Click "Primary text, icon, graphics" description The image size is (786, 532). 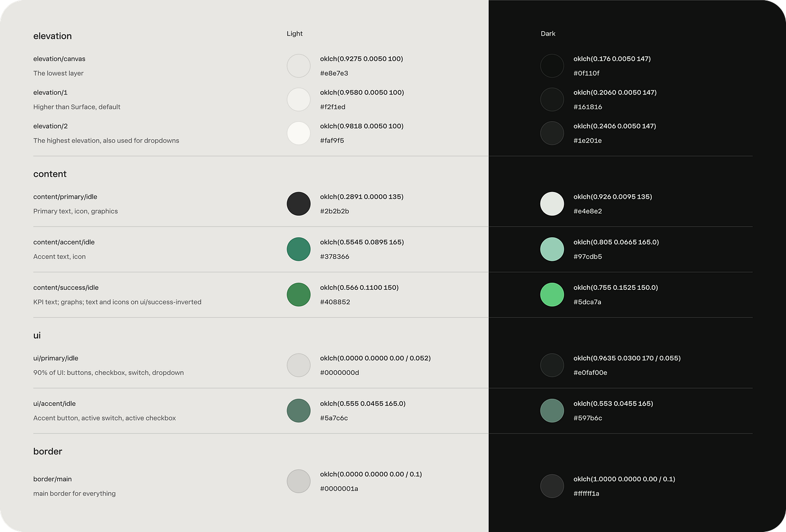coord(75,211)
